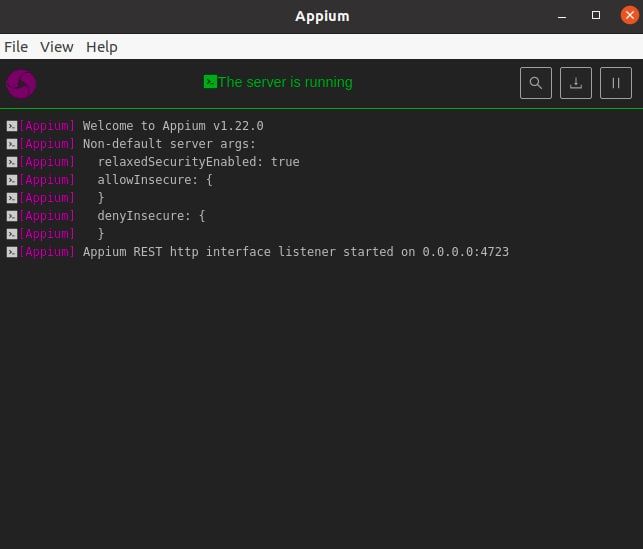
Task: Click 'listener started on 0.0.0.0:4723' log text
Action: [x=393, y=252]
